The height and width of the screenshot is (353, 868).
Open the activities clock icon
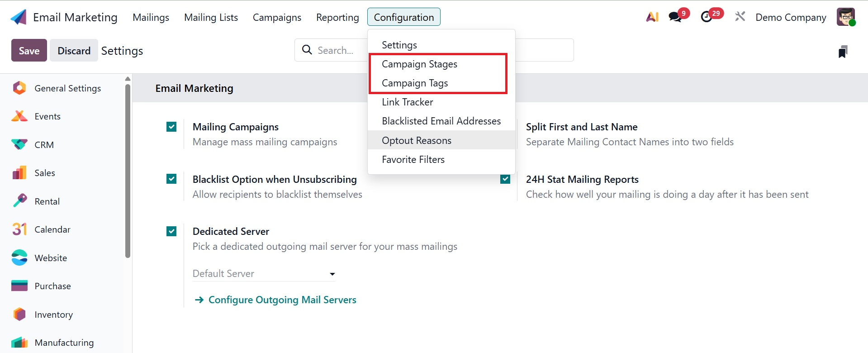click(706, 17)
